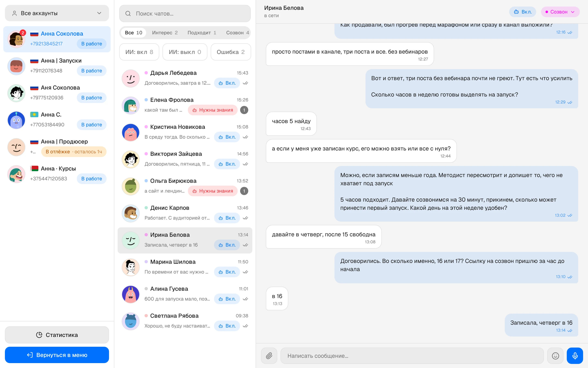Click Анна С. robot avatar

[x=16, y=120]
